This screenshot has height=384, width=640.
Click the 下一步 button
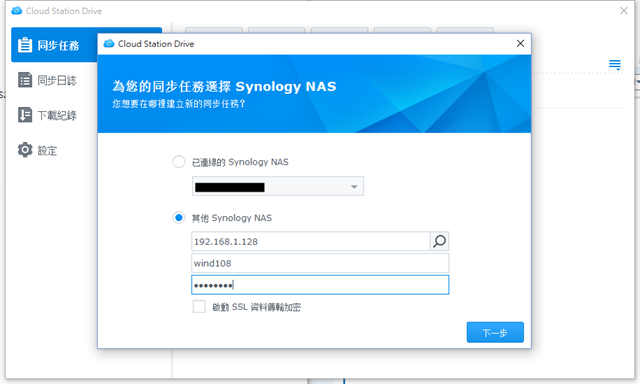coord(495,332)
